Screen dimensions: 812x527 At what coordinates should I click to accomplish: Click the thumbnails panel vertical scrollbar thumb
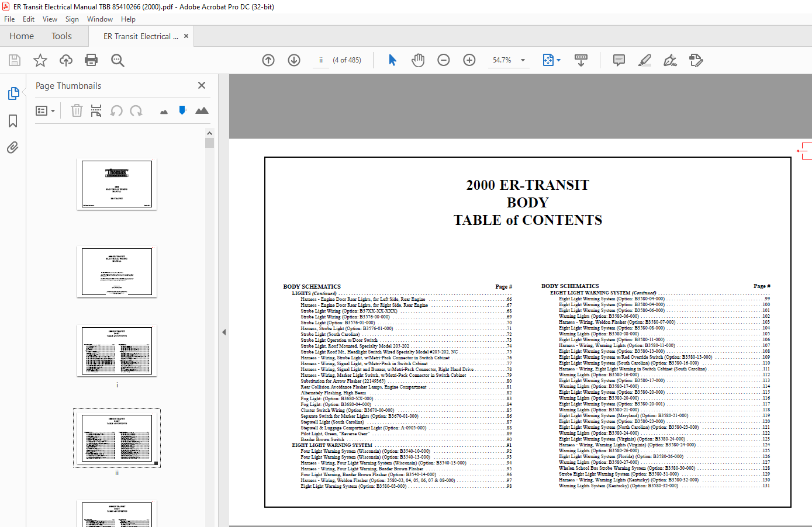coord(210,143)
